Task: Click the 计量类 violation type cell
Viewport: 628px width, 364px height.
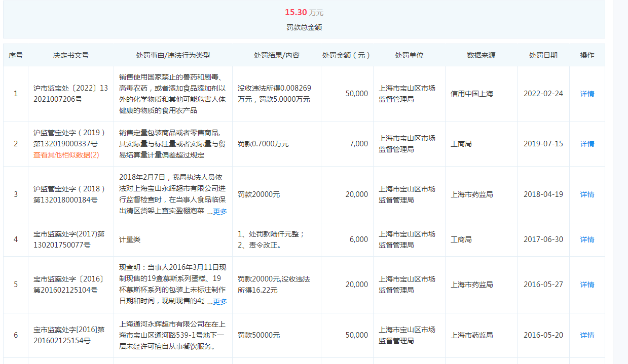Action: pos(130,239)
